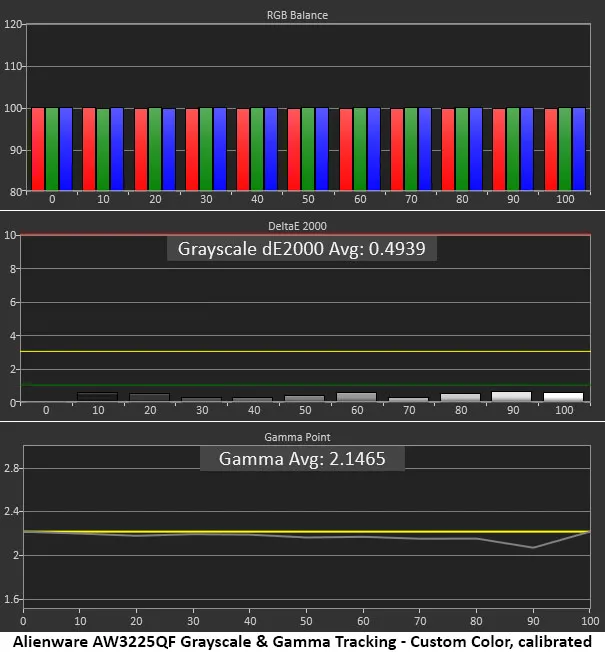Viewport: 605px width, 652px height.
Task: Click the red bar at 0 in RGB Balance
Action: pos(38,149)
